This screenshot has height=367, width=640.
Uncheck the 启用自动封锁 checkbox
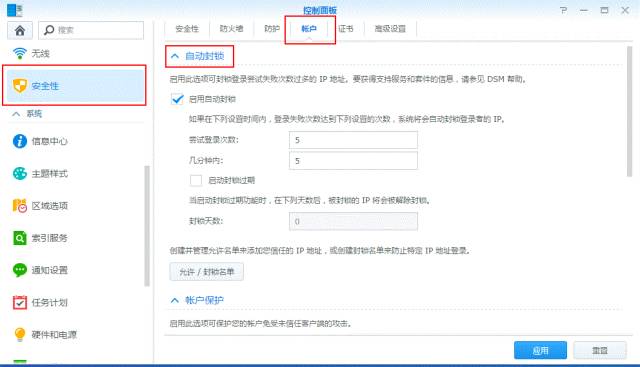[x=178, y=99]
